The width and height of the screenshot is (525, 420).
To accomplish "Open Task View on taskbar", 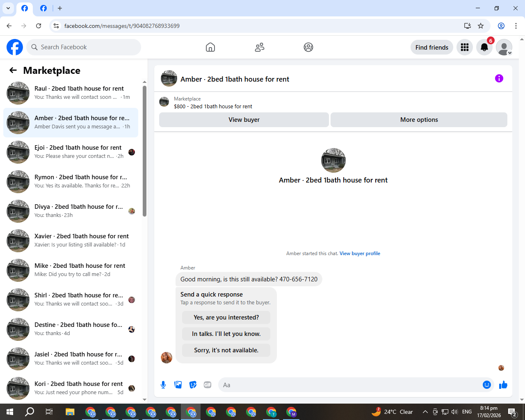I will coord(49,412).
